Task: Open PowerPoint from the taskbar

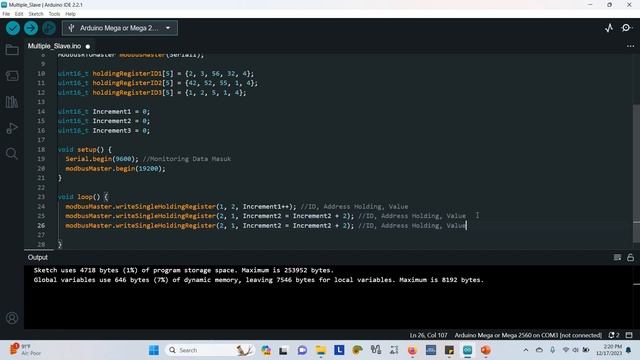Action: pos(485,350)
